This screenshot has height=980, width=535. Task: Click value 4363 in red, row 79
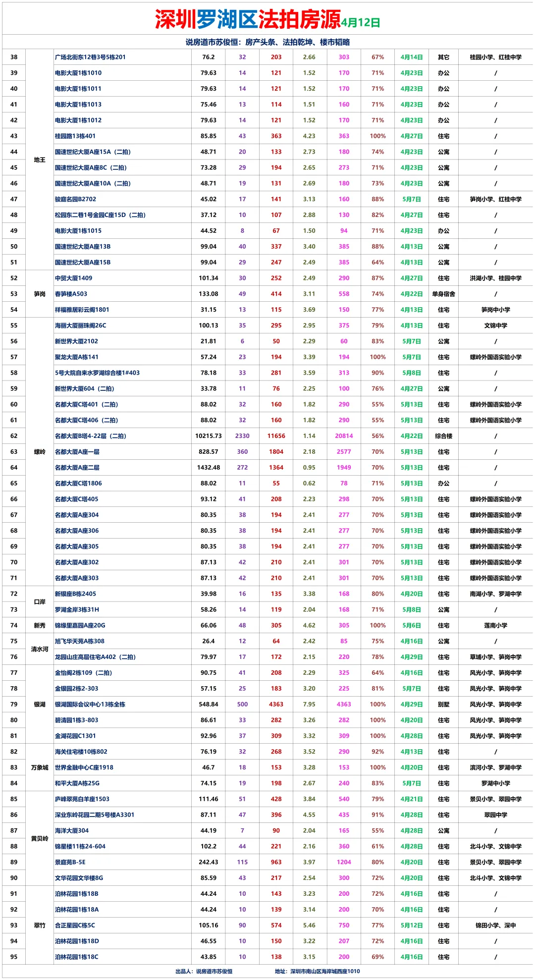[276, 705]
